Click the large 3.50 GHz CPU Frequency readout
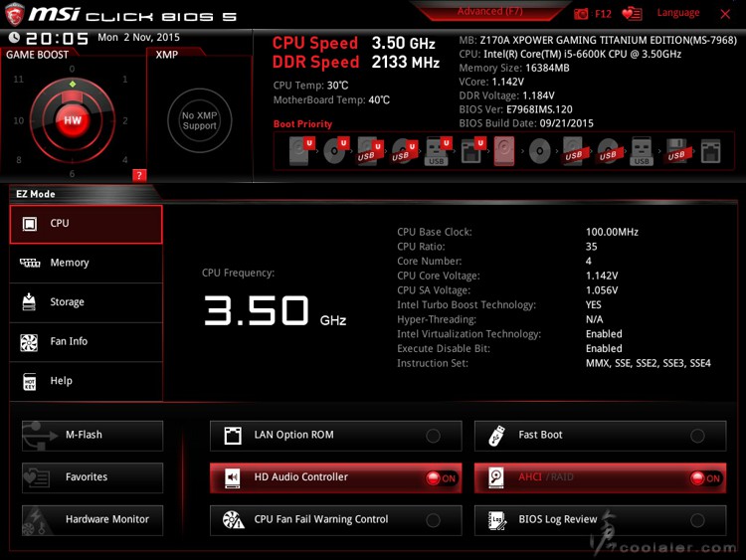The image size is (746, 560). point(275,310)
